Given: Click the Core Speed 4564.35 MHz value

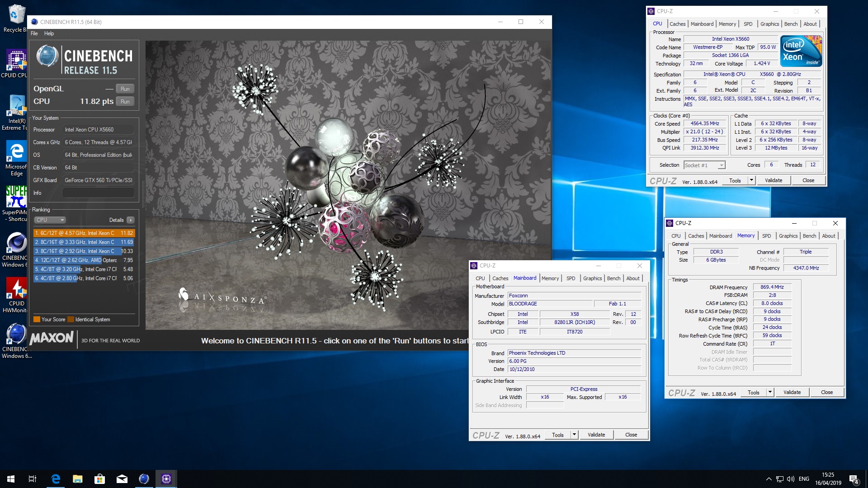Looking at the screenshot, I should (x=705, y=124).
